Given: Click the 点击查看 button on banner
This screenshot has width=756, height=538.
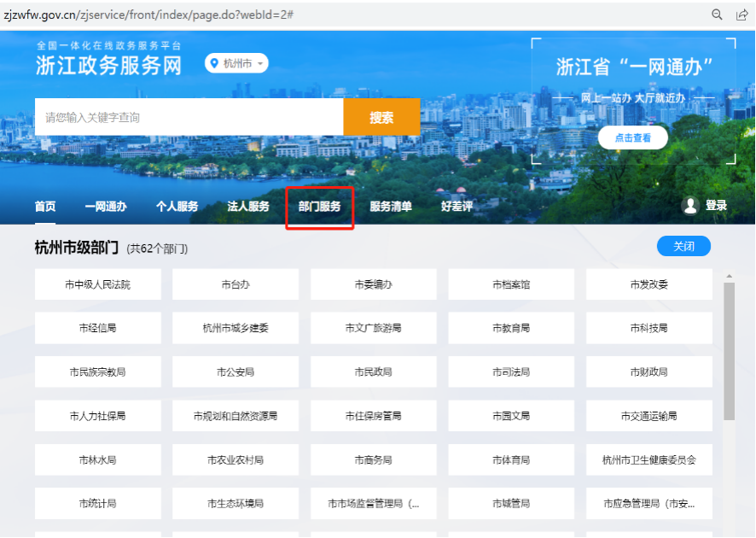Looking at the screenshot, I should pos(632,137).
